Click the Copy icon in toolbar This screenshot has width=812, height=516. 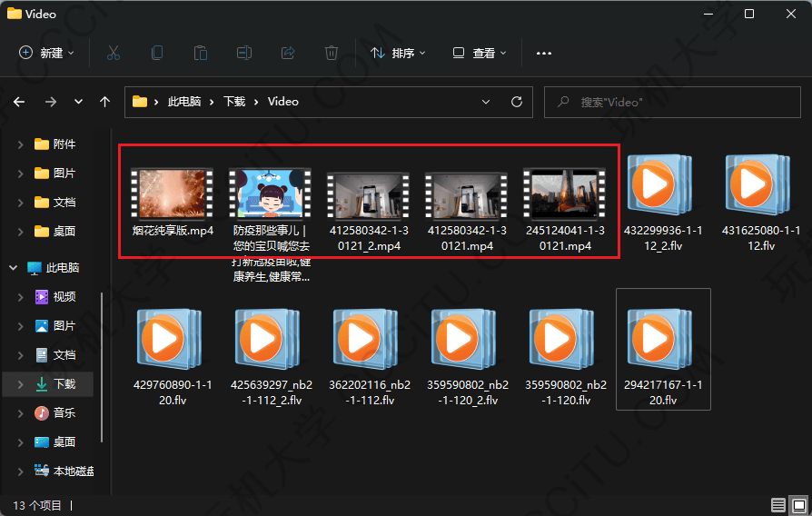157,53
